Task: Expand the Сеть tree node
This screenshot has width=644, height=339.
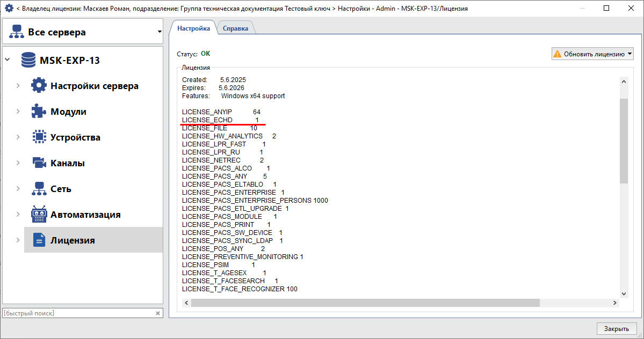Action: coord(18,189)
